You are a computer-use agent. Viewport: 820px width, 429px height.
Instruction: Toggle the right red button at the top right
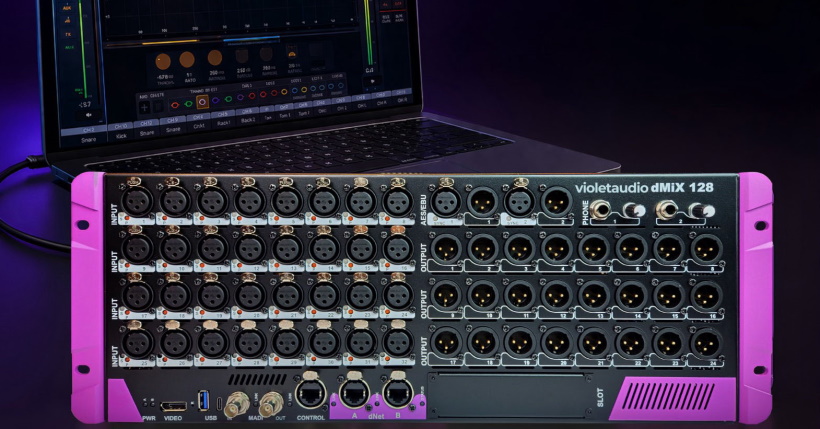tap(399, 4)
